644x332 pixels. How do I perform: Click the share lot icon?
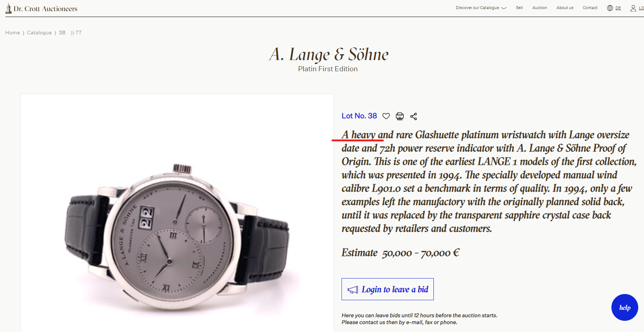[414, 116]
